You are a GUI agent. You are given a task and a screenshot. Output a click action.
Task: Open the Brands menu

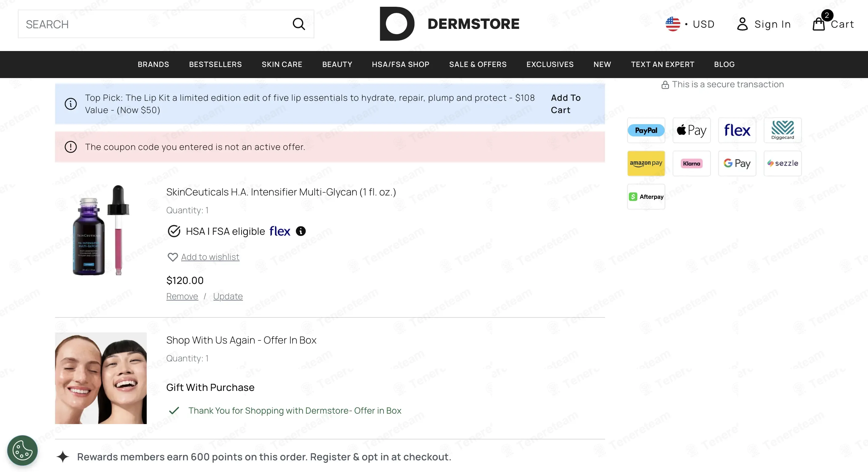[x=153, y=64]
